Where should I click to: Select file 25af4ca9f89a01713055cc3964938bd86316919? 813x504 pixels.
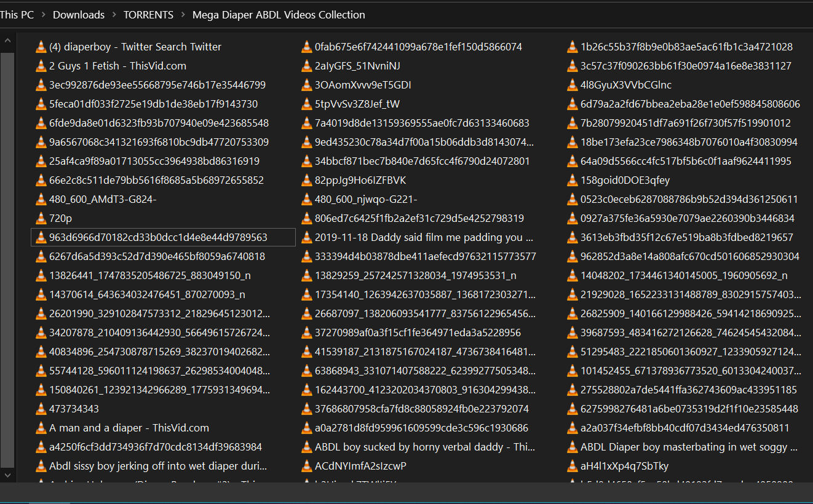[154, 161]
